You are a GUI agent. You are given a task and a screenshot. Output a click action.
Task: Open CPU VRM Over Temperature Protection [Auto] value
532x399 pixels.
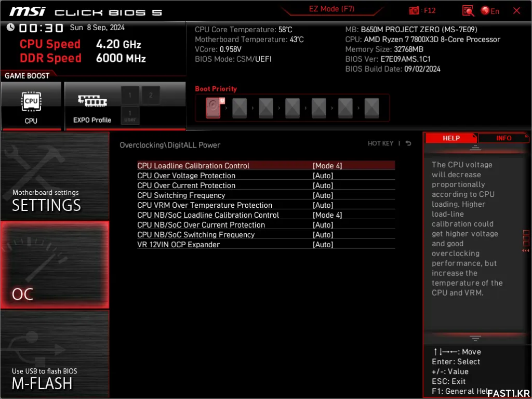coord(323,205)
